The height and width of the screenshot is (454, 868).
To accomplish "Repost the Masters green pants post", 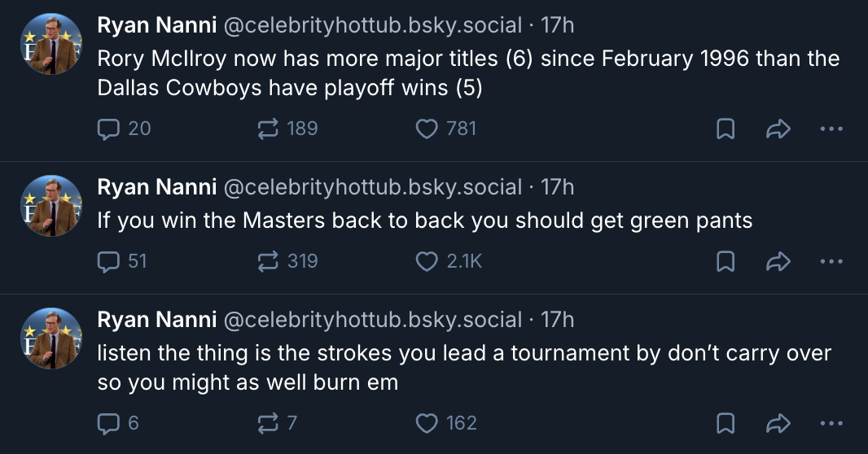I will [x=268, y=261].
